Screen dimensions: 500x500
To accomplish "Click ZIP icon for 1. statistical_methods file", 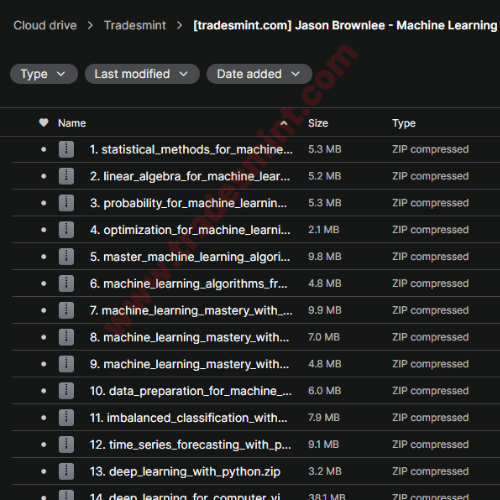I will 66,149.
